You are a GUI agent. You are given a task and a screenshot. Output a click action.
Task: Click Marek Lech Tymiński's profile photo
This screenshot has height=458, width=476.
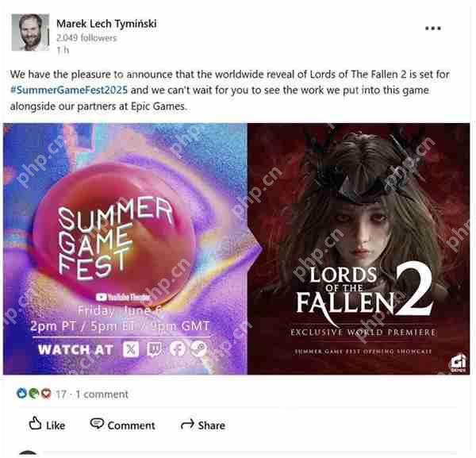tap(30, 33)
